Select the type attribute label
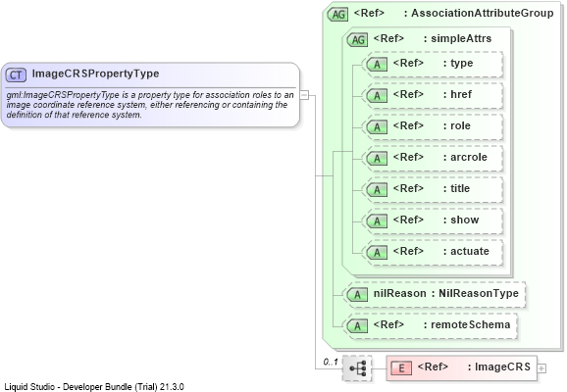 point(461,64)
